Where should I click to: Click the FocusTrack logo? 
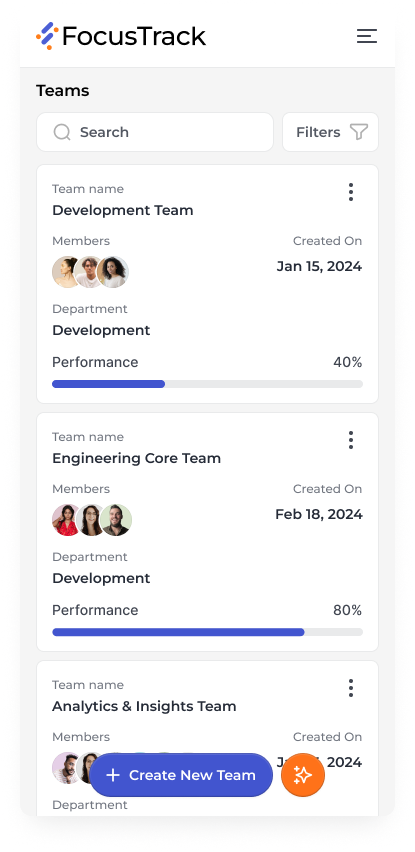[x=121, y=36]
